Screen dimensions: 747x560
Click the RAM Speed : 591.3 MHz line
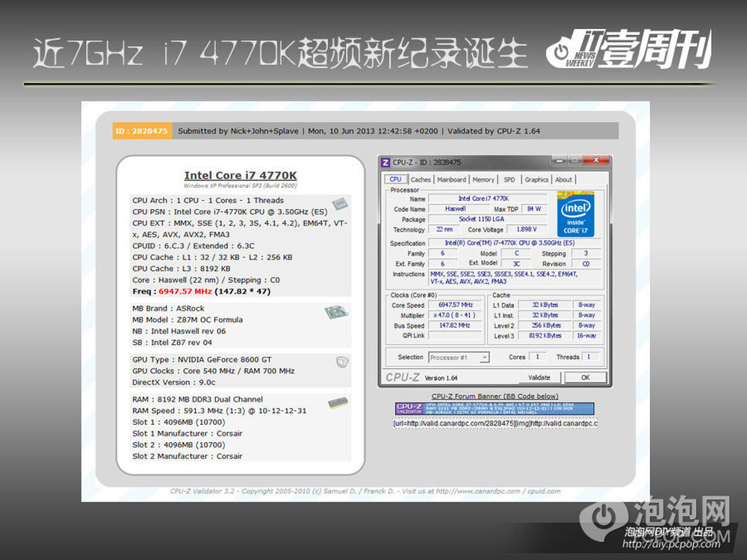click(x=220, y=411)
